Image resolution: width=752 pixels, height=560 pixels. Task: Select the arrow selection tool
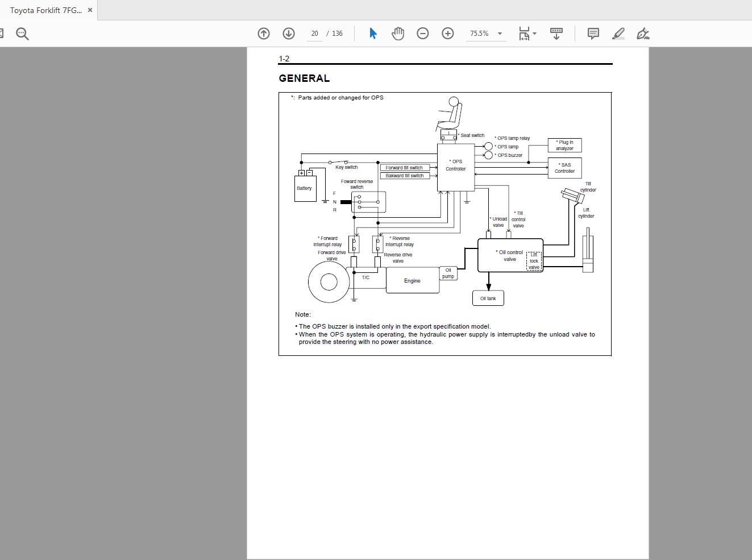coord(373,34)
